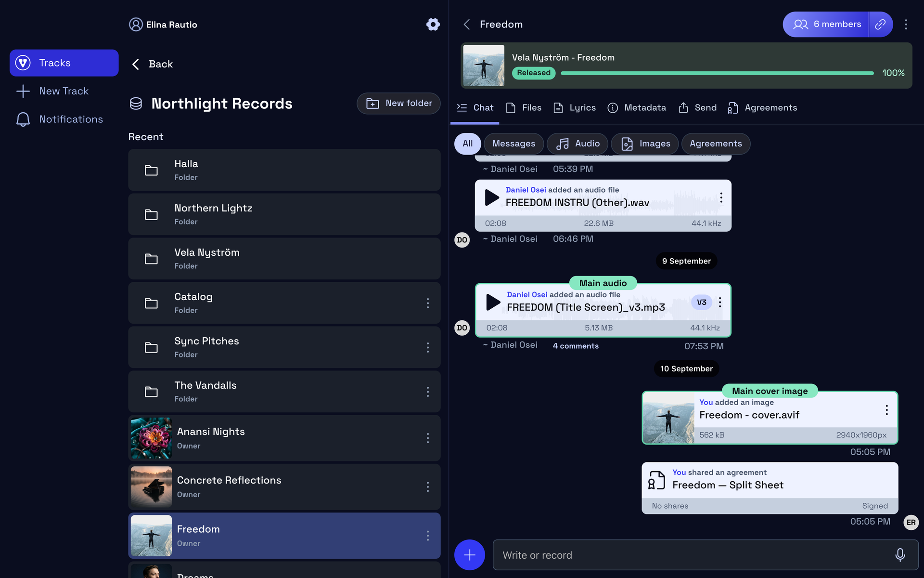Switch to the Metadata tab
Viewport: 924px width, 578px height.
click(637, 108)
